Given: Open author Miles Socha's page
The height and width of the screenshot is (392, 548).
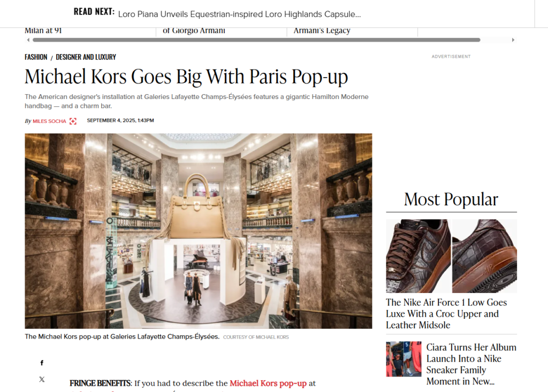Looking at the screenshot, I should click(x=49, y=121).
